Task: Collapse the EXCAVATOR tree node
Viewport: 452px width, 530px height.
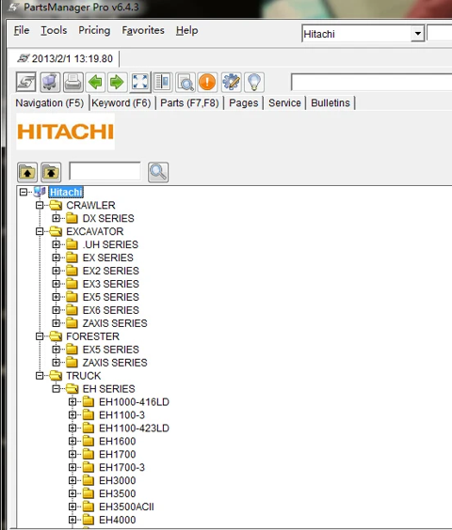Action: [40, 232]
